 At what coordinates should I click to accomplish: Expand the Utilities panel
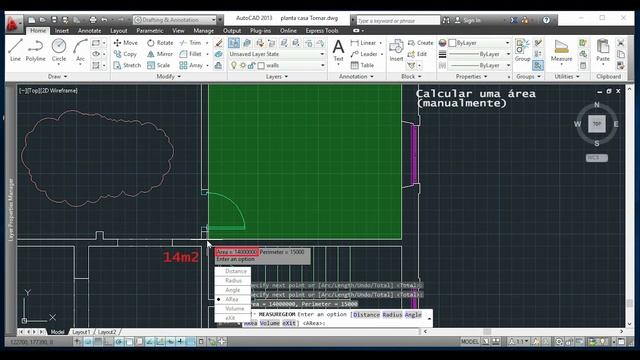click(x=567, y=76)
